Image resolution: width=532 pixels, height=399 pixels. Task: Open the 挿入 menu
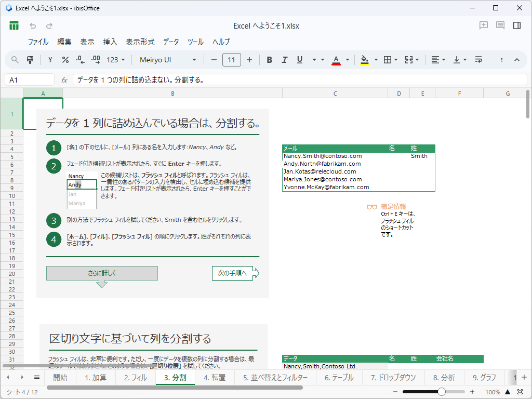(x=110, y=42)
